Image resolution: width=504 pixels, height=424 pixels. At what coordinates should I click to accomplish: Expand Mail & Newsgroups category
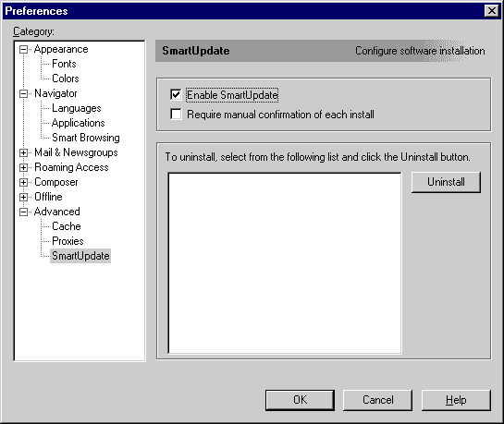[23, 152]
